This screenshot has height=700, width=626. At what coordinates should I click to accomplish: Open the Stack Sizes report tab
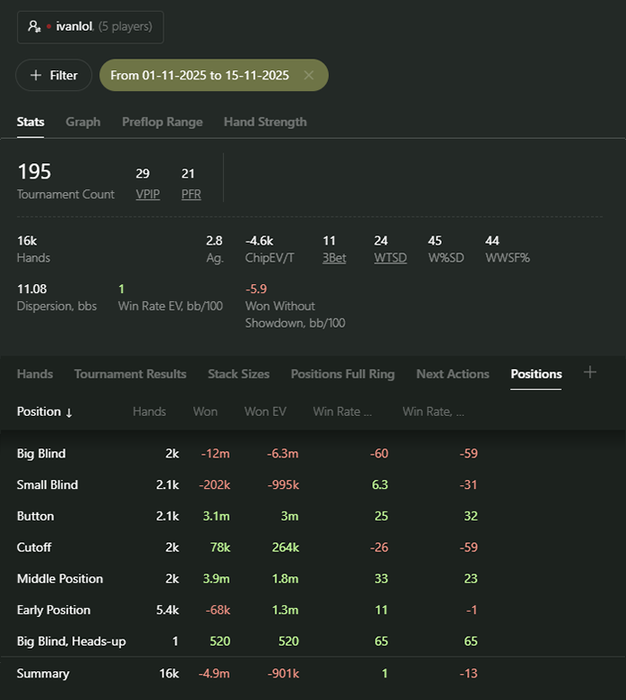pos(238,374)
